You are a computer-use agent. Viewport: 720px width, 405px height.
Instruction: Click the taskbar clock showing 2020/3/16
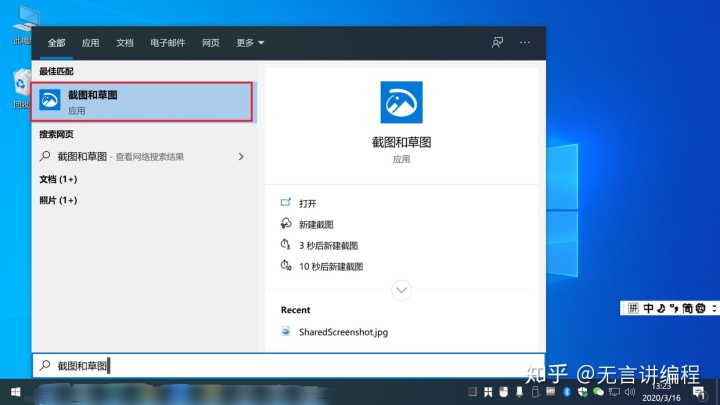[x=661, y=392]
